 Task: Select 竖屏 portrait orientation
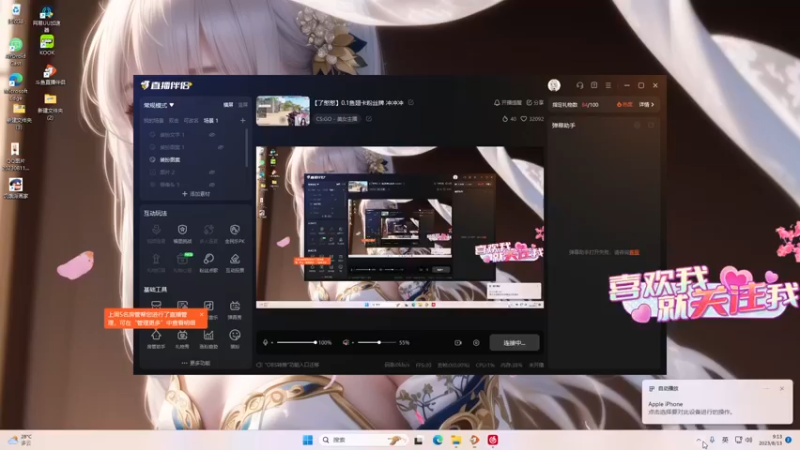[243, 105]
